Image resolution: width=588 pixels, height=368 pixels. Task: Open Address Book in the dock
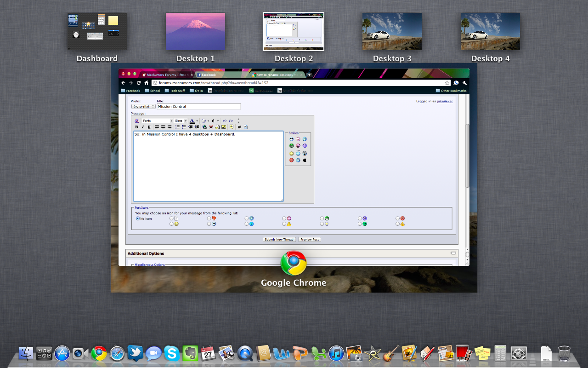click(263, 353)
